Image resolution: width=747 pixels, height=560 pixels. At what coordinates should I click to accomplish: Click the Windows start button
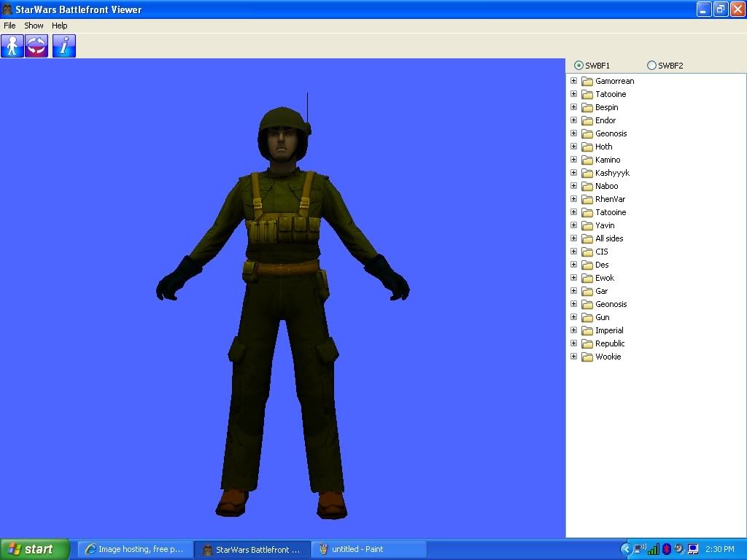[34, 549]
